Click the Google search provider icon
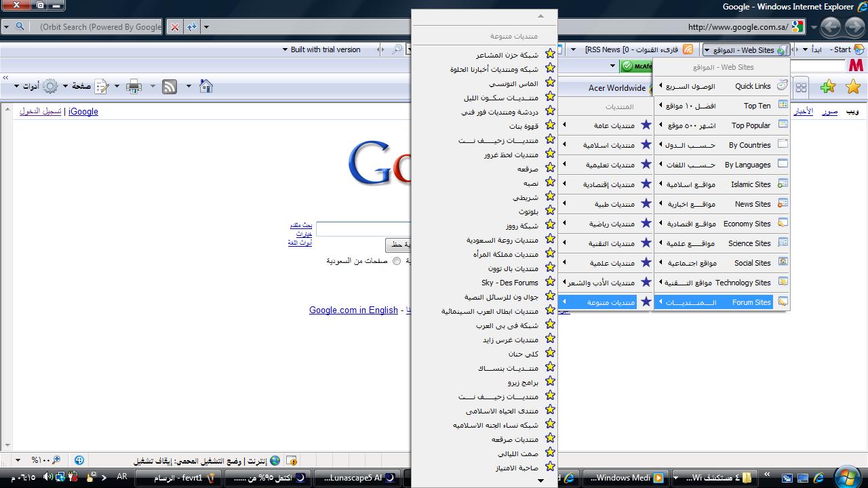Image resolution: width=868 pixels, height=488 pixels. point(797,27)
